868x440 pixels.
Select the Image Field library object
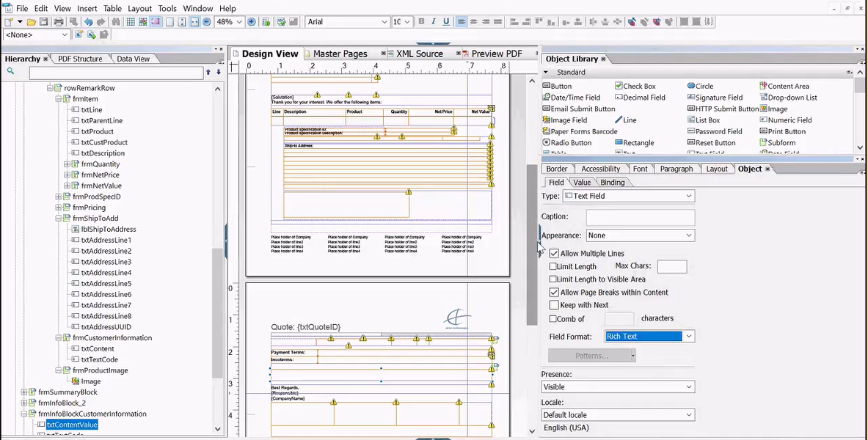(x=565, y=120)
